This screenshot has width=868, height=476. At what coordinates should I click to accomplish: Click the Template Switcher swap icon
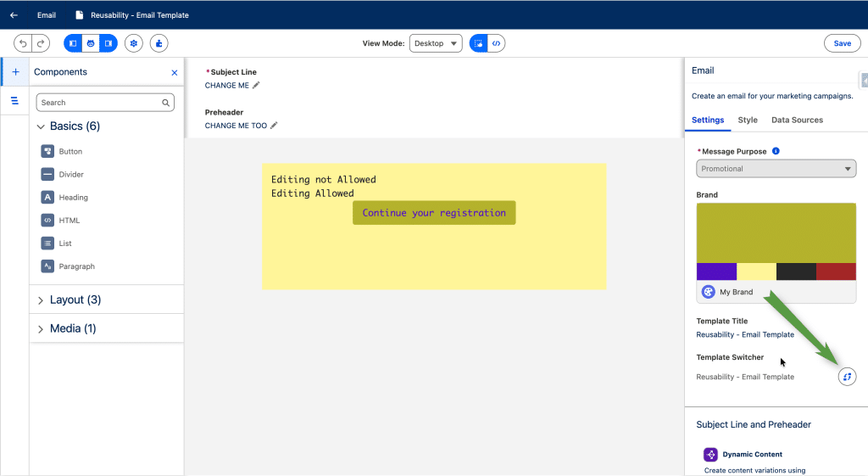[x=847, y=377]
